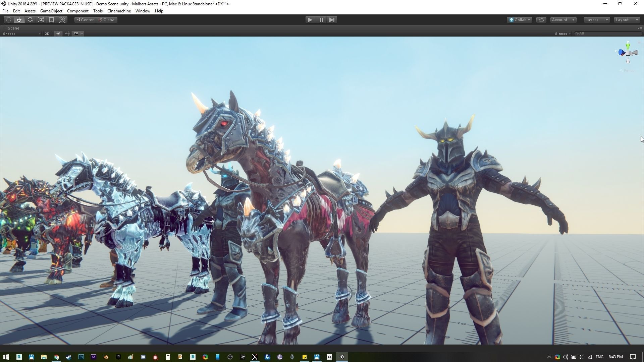The width and height of the screenshot is (644, 362).
Task: Toggle handle rotation Global button
Action: coord(107,20)
